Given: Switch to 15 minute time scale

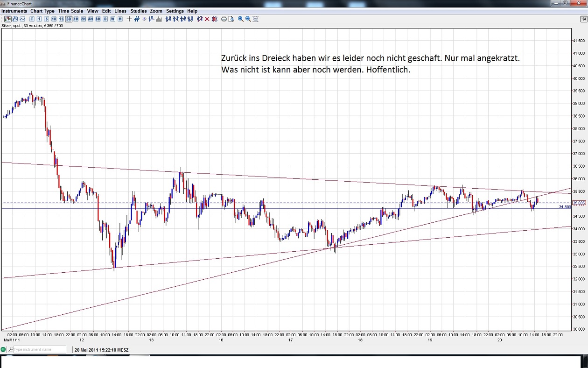Looking at the screenshot, I should (x=61, y=19).
